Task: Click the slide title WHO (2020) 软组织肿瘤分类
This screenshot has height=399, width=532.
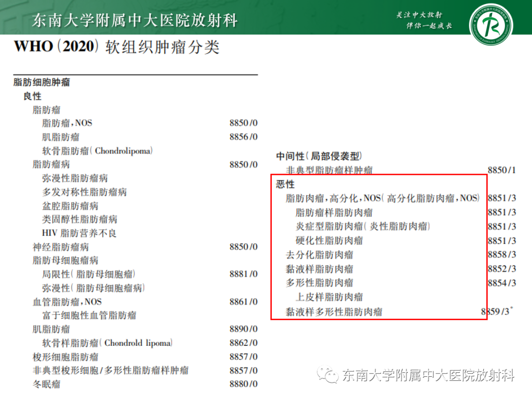Action: coord(117,46)
